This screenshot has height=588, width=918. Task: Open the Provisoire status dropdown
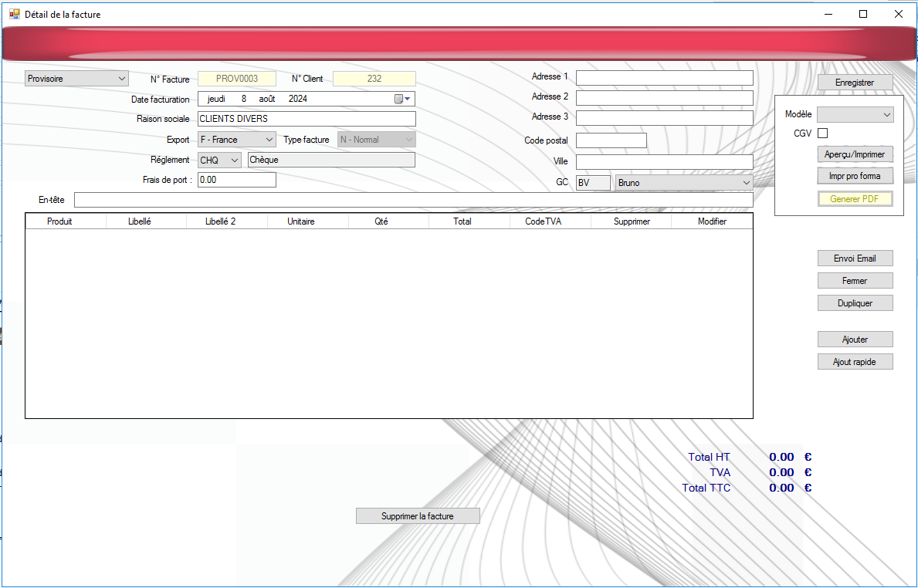(x=77, y=79)
